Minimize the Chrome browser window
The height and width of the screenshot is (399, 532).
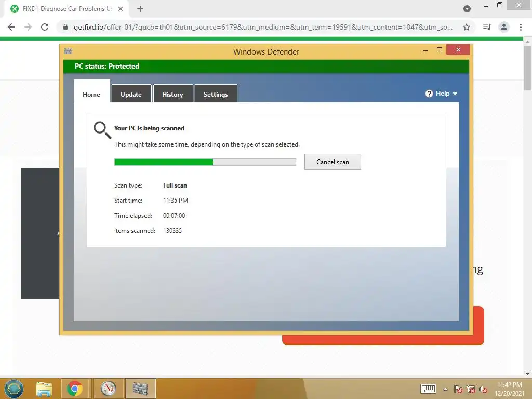coord(486,6)
